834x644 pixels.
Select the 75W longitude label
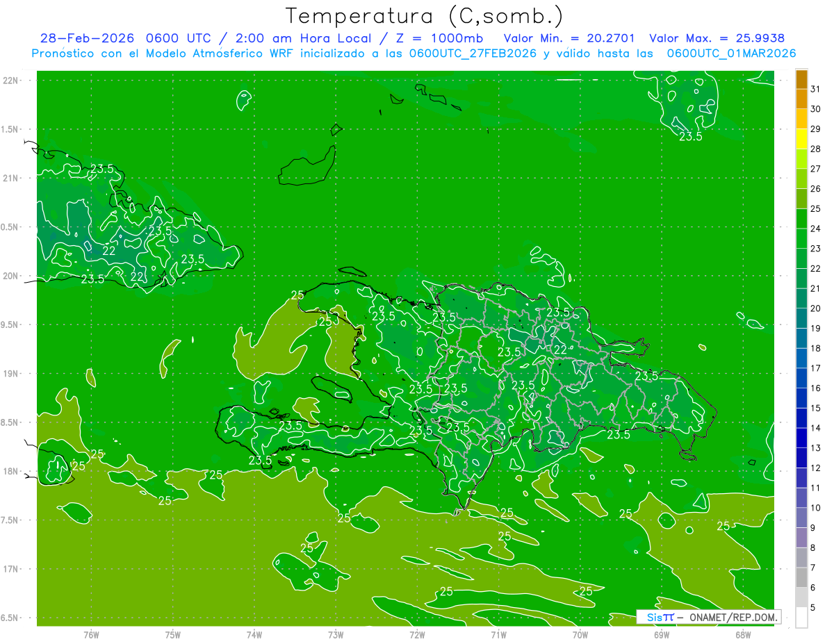[172, 634]
